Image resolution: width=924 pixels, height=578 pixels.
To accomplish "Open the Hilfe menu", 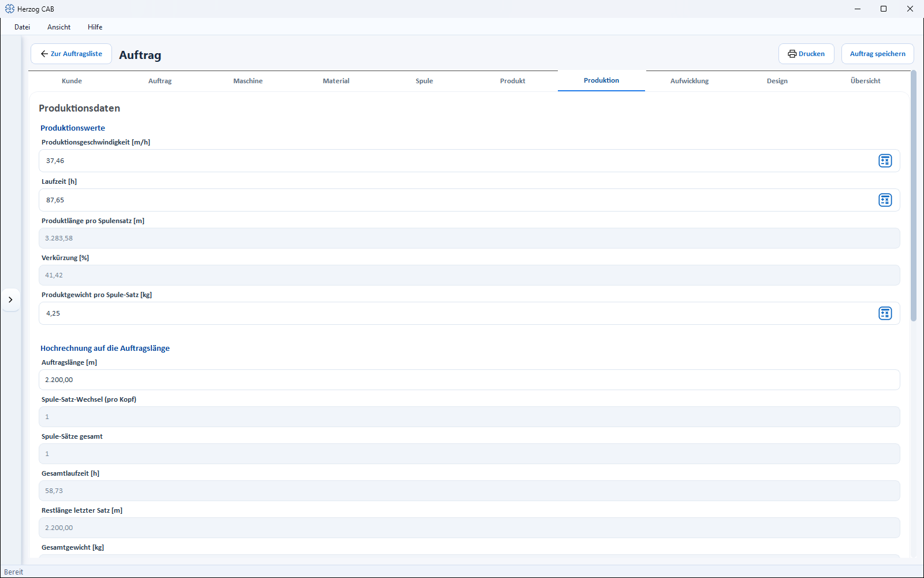I will (95, 27).
